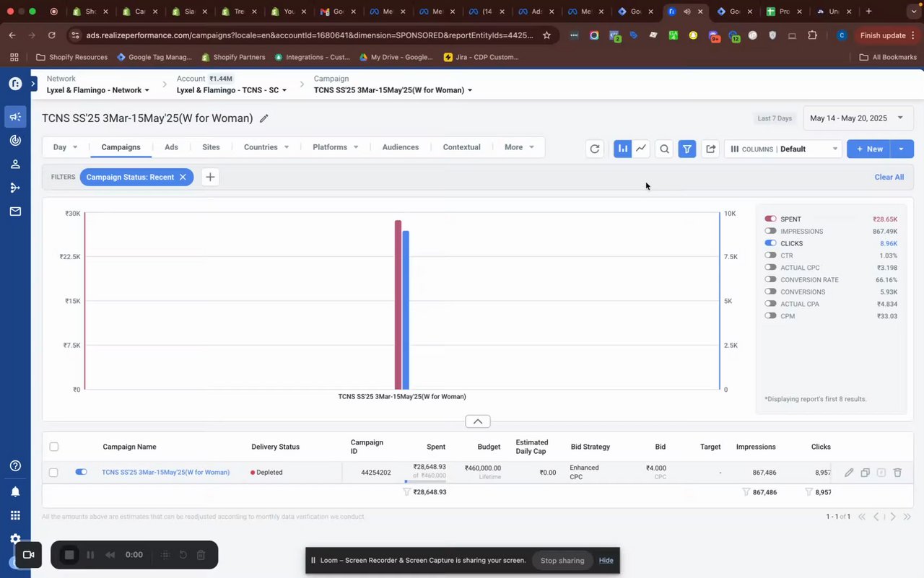Enable the CONVERSION RATE metric switch
The width and height of the screenshot is (924, 578).
tap(770, 280)
